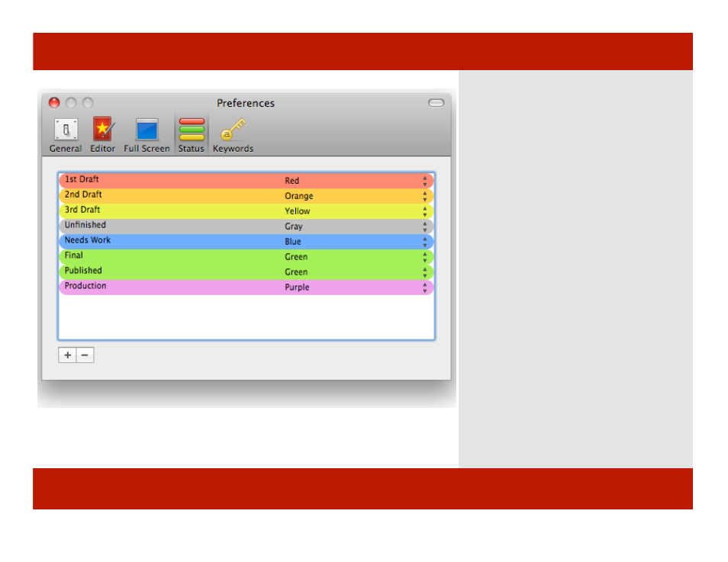Screen dimensions: 728x562
Task: Close the Preferences window
Action: click(54, 102)
